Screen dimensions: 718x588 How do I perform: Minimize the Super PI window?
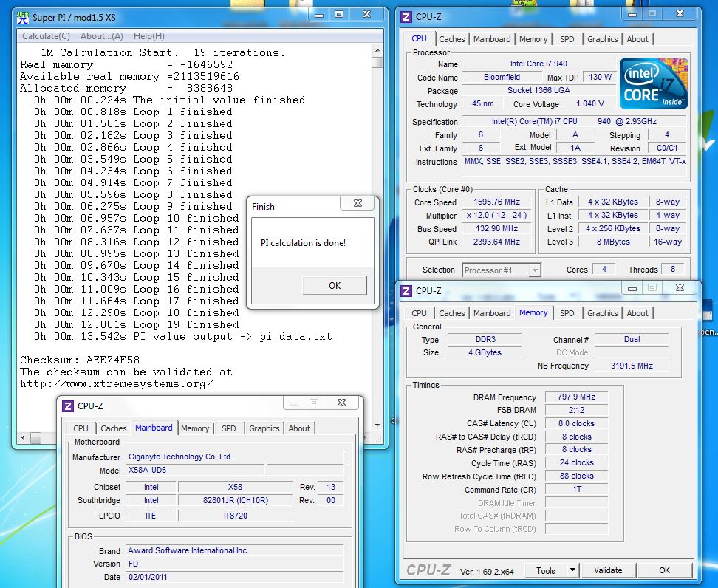(x=319, y=15)
